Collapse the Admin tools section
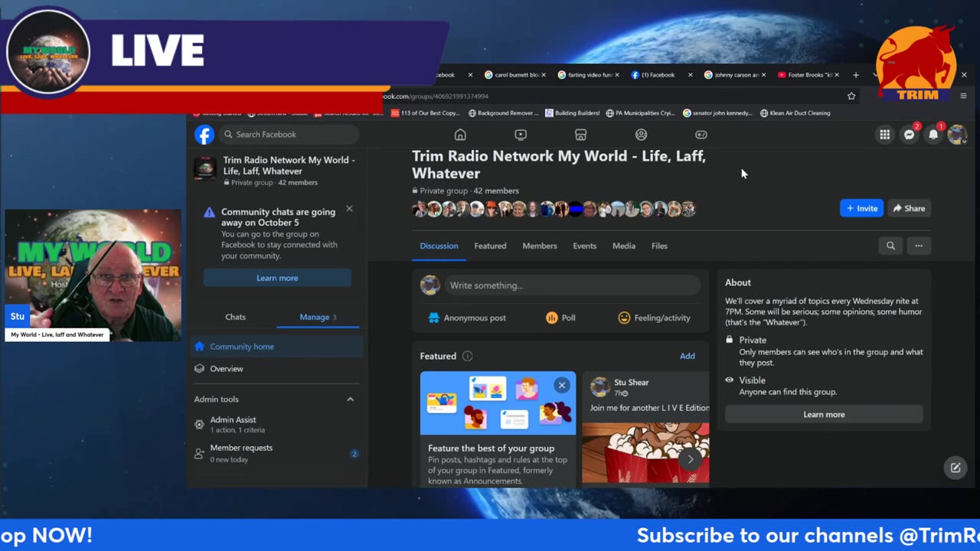The height and width of the screenshot is (551, 980). click(x=350, y=399)
